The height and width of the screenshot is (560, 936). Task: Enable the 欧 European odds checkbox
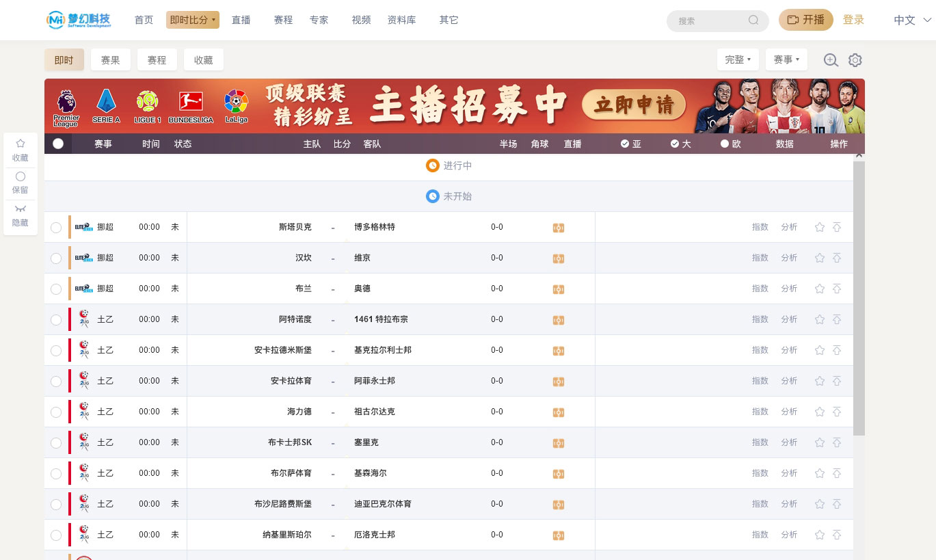723,144
